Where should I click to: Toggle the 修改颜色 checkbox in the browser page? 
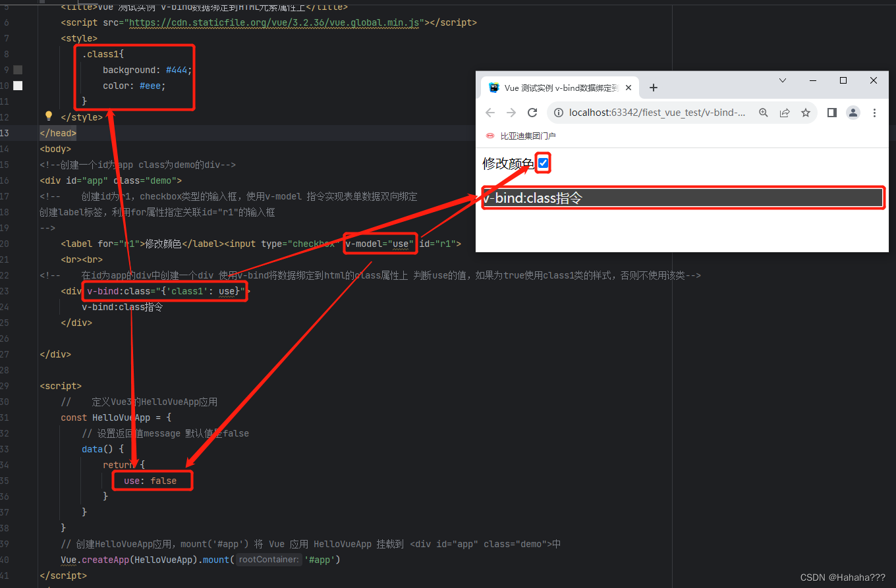coord(543,163)
